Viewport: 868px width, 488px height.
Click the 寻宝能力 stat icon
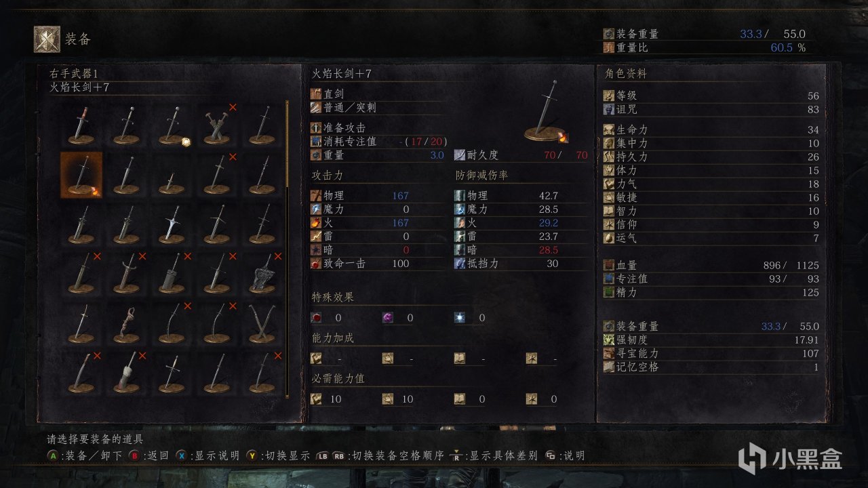coord(608,353)
